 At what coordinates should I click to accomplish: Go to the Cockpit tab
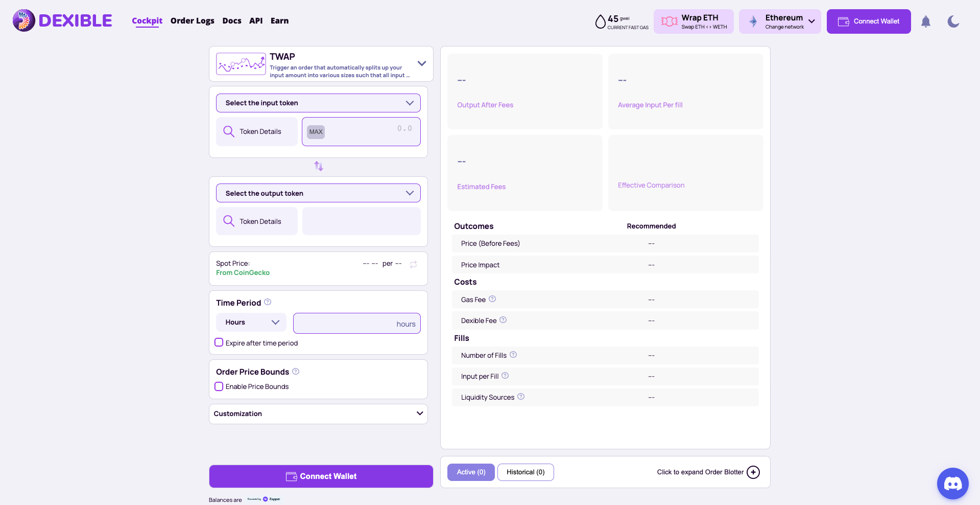click(x=147, y=21)
